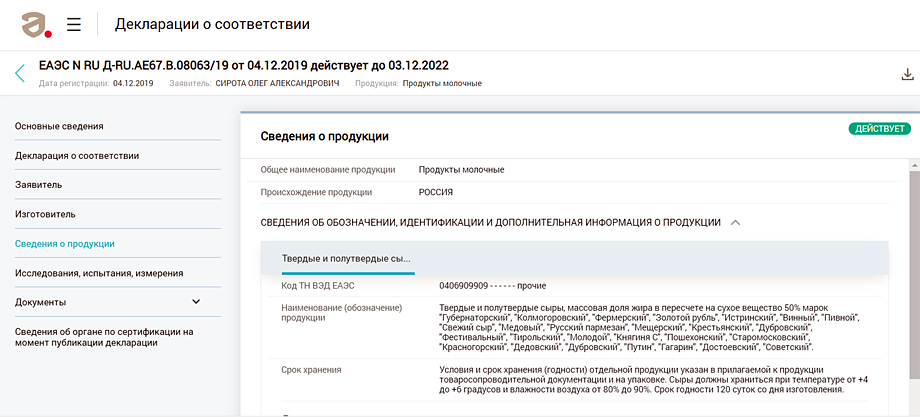Open Декларация о соответствии section
Screen dimensions: 920x417
77,155
